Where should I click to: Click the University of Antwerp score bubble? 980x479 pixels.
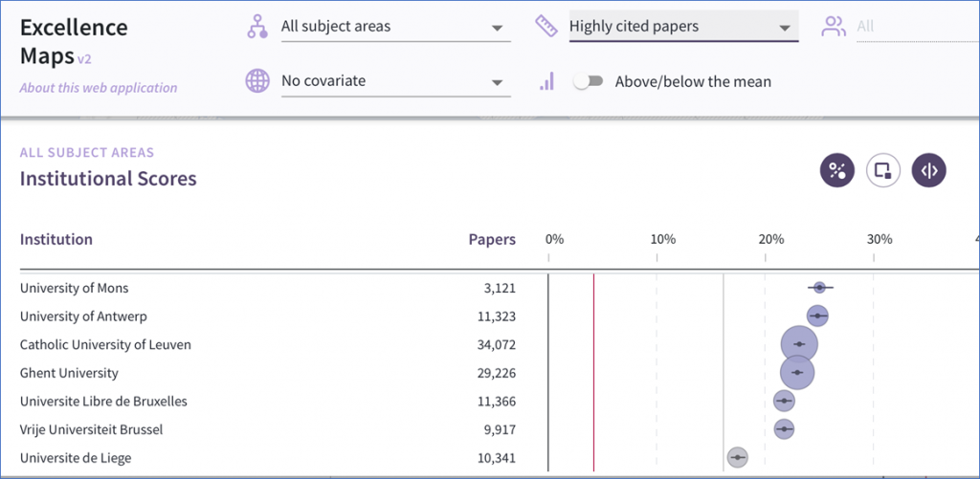coord(817,316)
